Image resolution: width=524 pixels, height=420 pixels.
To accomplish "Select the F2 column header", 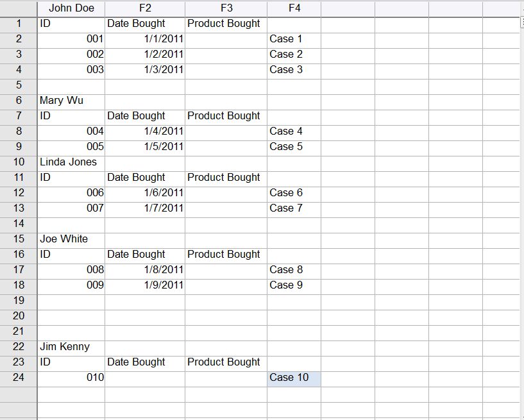I will 145,8.
